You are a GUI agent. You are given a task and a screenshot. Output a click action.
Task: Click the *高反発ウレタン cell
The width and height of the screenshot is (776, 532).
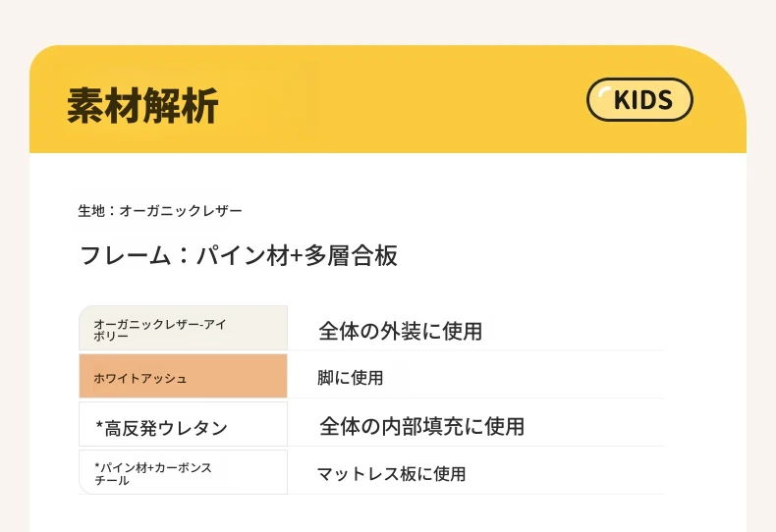click(x=183, y=424)
